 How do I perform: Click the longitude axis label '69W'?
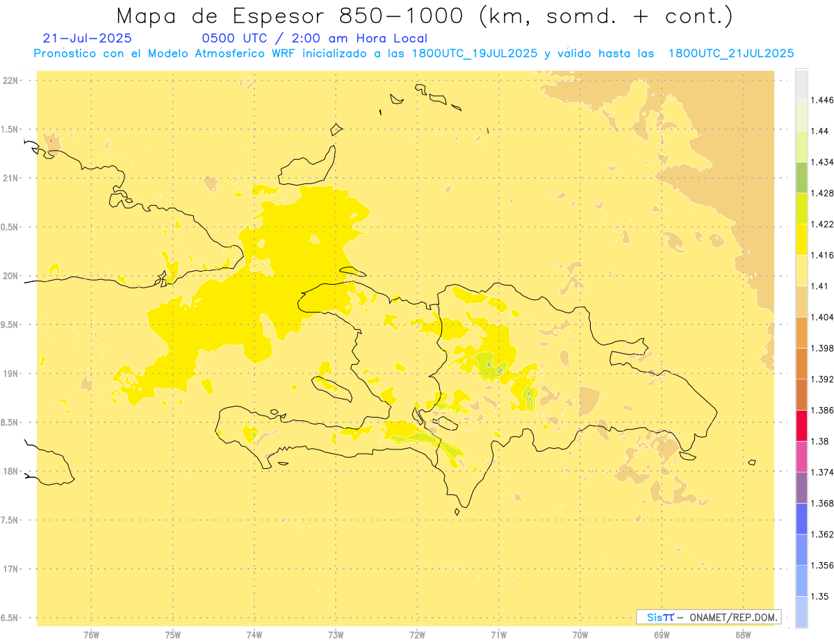(x=662, y=635)
